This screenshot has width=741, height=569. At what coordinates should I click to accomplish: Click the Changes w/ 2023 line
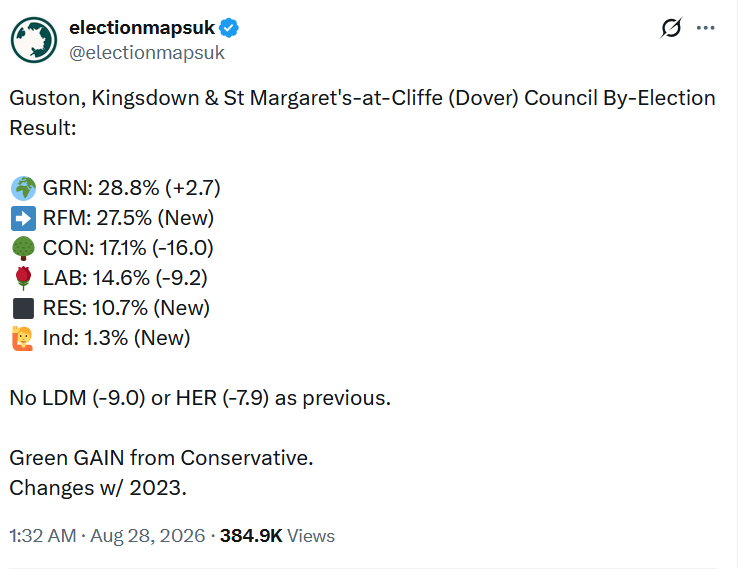(98, 488)
